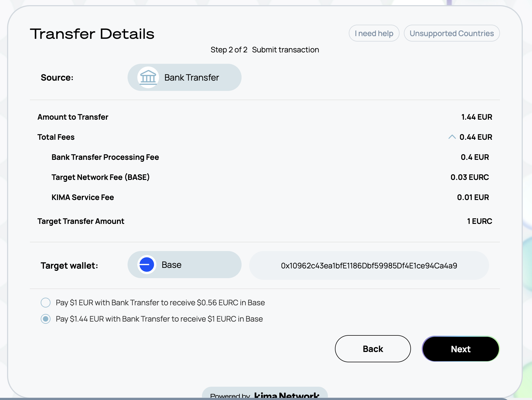Viewport: 532px width, 400px height.
Task: Click the Target Transfer Amount 1 EURC value
Action: 479,221
